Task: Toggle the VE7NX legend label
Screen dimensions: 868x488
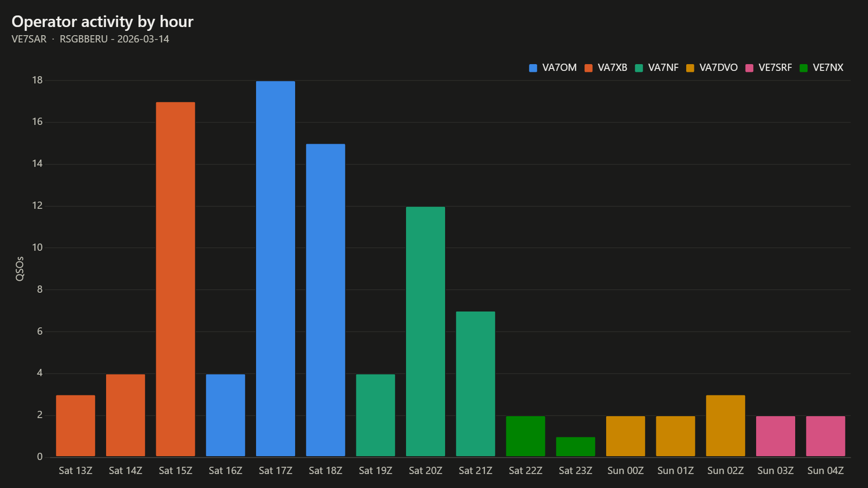Action: [828, 68]
